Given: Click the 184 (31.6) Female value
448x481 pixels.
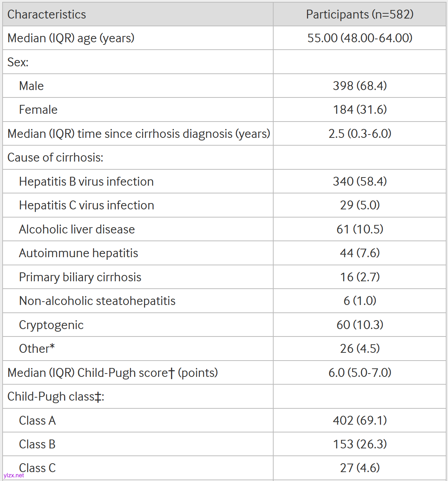Looking at the screenshot, I should click(x=360, y=110).
